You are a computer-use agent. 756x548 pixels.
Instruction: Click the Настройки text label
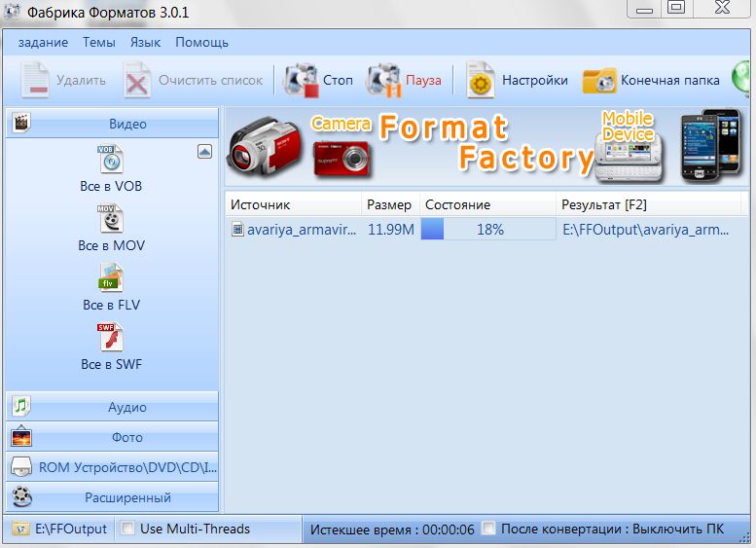pos(535,80)
